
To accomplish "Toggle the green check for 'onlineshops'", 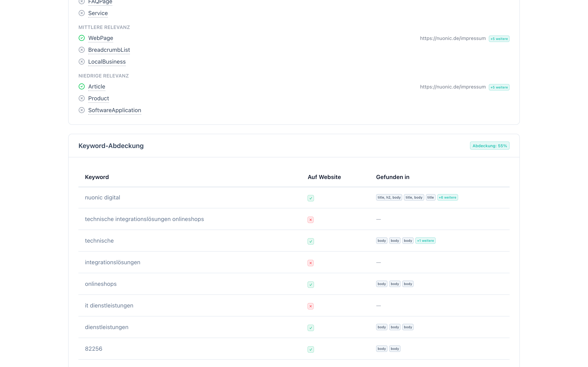I will [x=311, y=284].
